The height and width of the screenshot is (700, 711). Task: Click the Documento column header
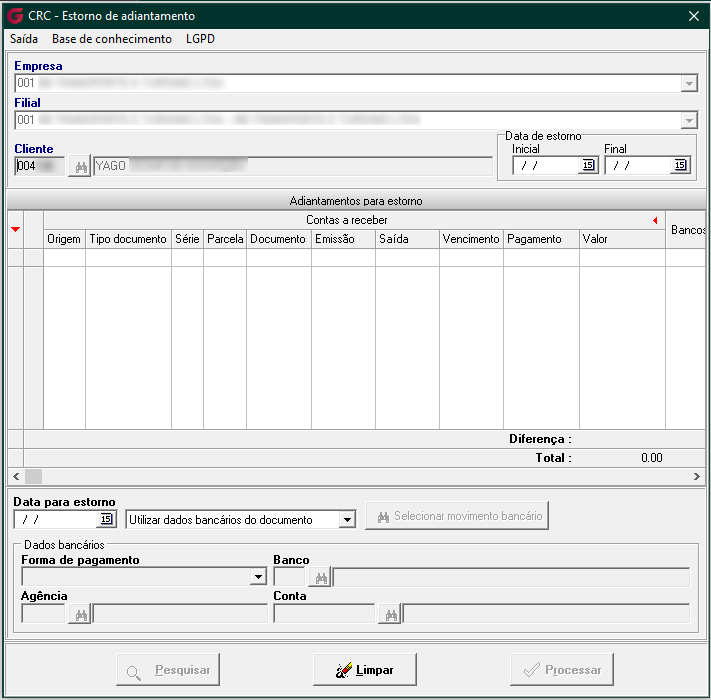click(278, 239)
